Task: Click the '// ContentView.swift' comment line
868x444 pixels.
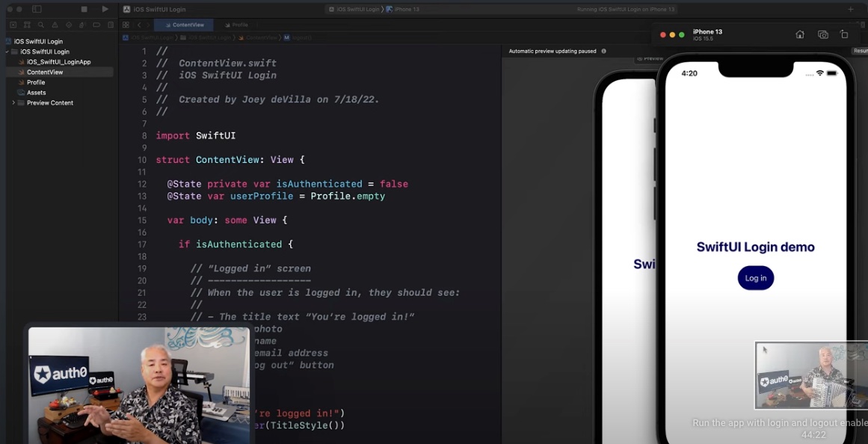Action: (216, 63)
